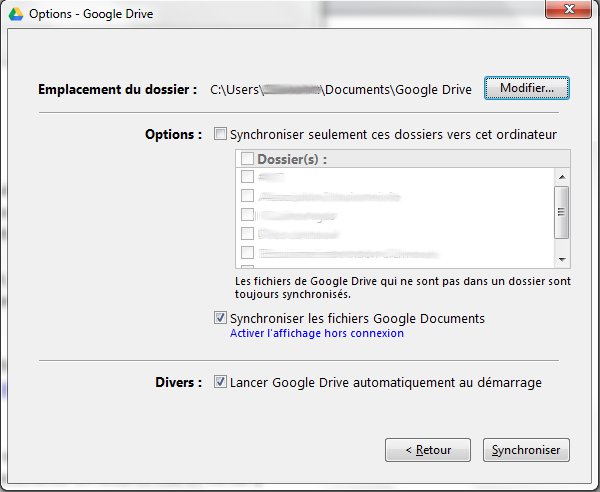Click the folder list scroll-up arrow
Screen dimensions: 600x492
tap(562, 177)
